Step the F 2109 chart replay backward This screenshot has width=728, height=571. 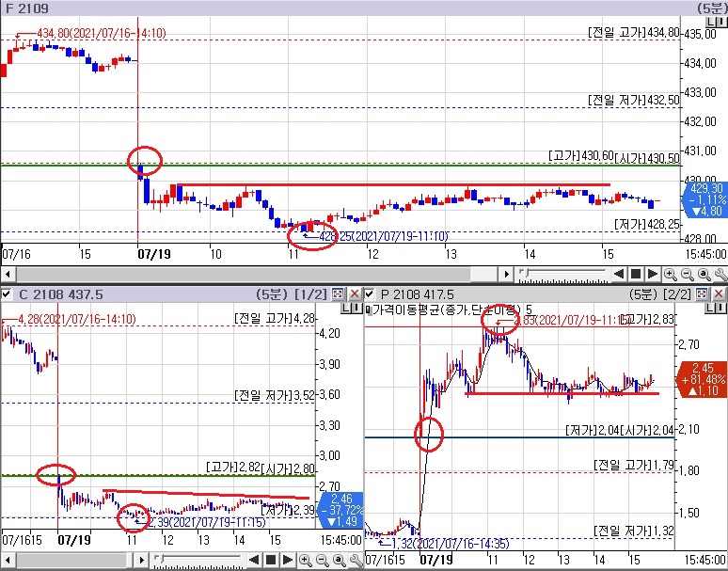point(619,274)
